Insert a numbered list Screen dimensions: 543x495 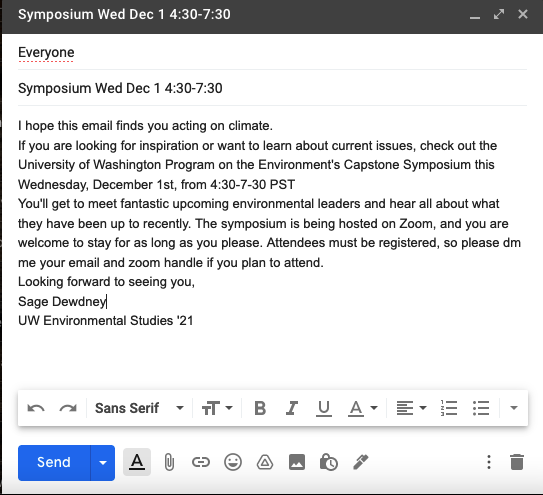[449, 408]
